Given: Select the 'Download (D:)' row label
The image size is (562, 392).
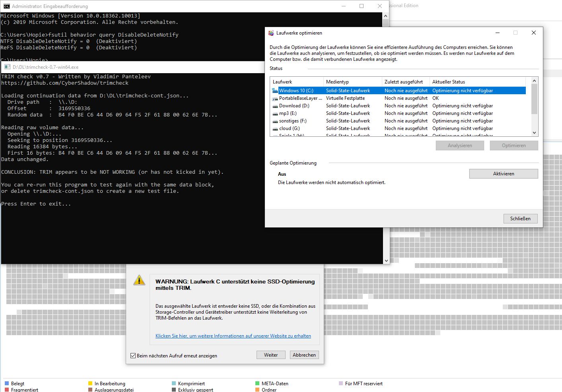Looking at the screenshot, I should pyautogui.click(x=294, y=106).
